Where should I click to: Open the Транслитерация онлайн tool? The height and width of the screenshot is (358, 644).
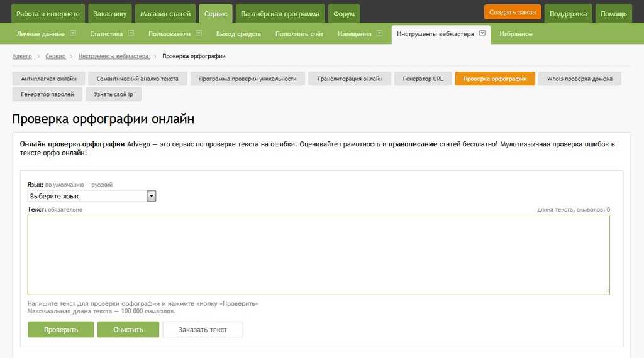pyautogui.click(x=350, y=79)
